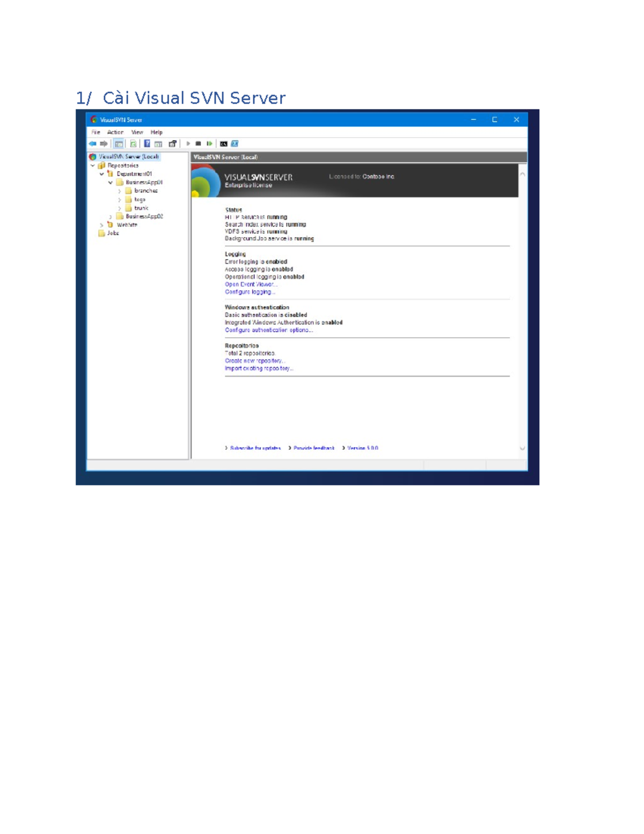This screenshot has width=644, height=834.
Task: Select the Start Service toolbar icon
Action: (x=188, y=143)
